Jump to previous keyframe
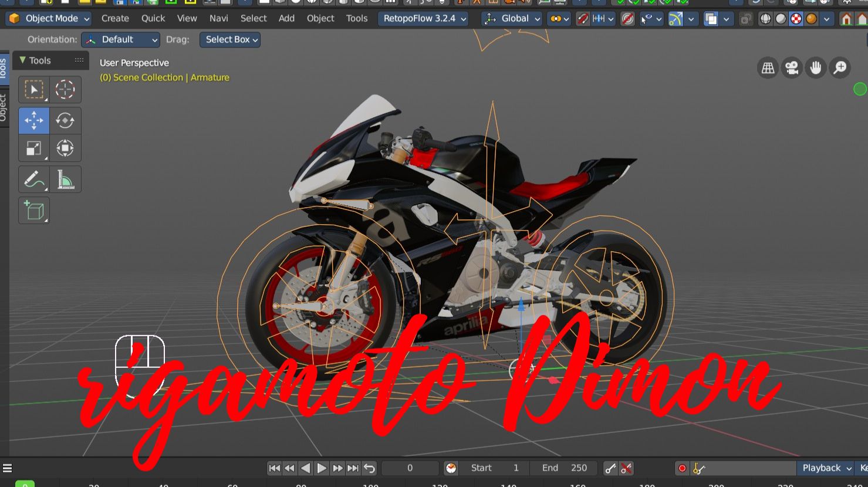Viewport: 868px width, 487px height. [x=289, y=468]
